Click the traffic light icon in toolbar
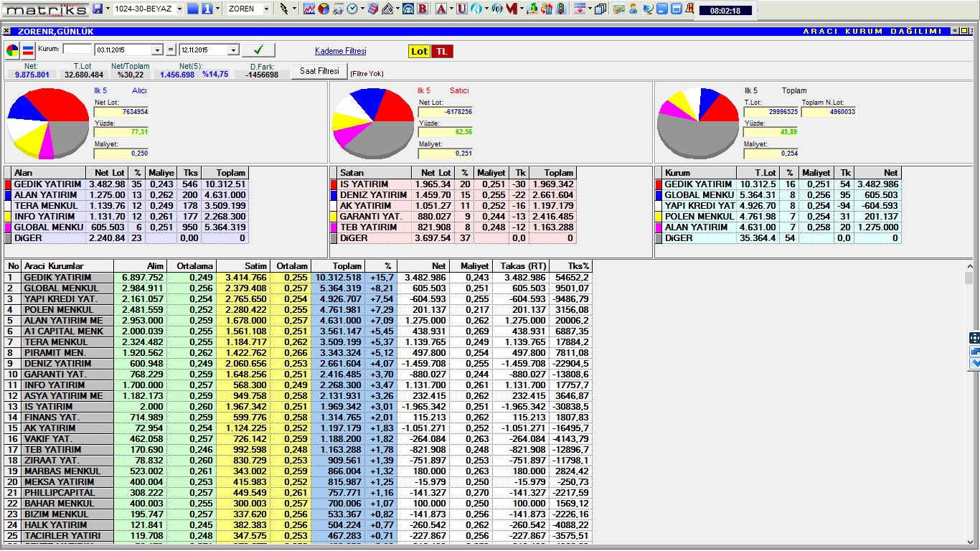The width and height of the screenshot is (980, 551). point(560,9)
